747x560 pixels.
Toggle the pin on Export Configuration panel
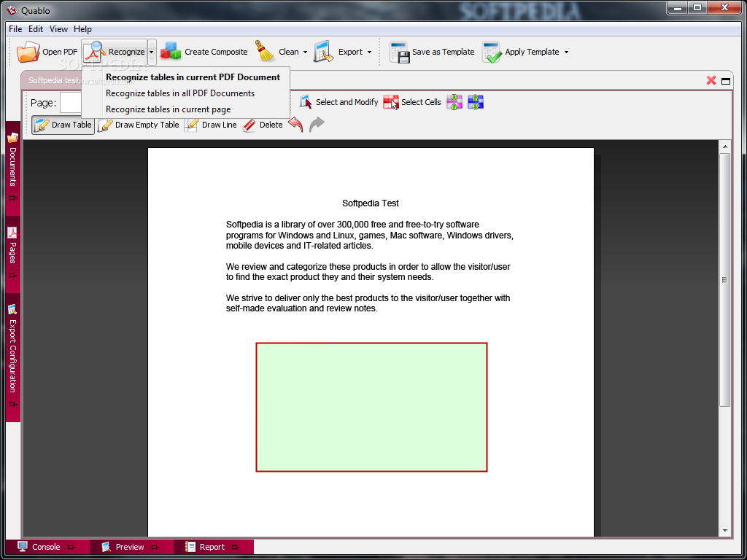click(x=13, y=404)
